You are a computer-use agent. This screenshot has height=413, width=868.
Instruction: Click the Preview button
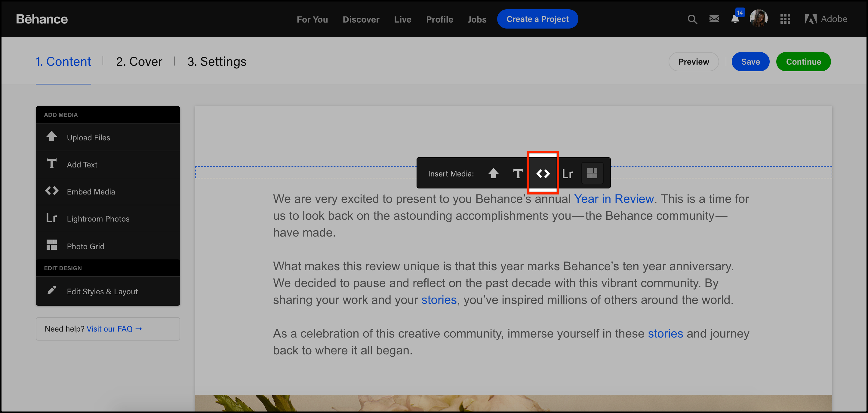pos(694,61)
